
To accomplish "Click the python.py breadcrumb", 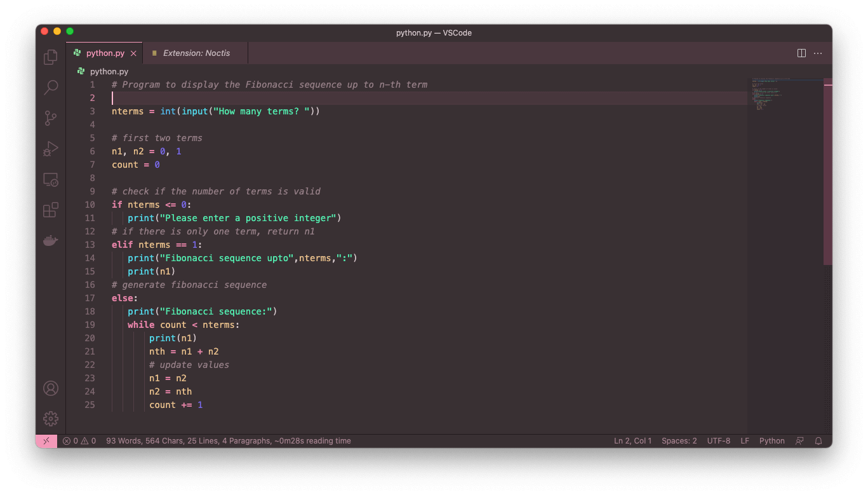I will pyautogui.click(x=109, y=72).
